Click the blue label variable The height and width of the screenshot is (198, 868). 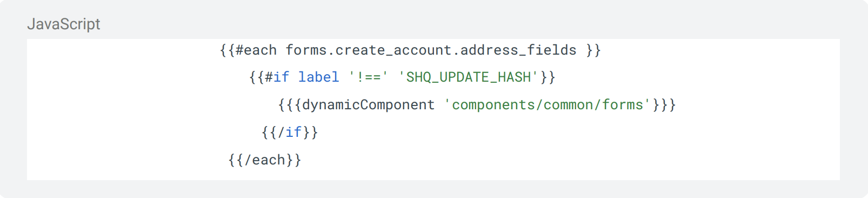(x=318, y=77)
